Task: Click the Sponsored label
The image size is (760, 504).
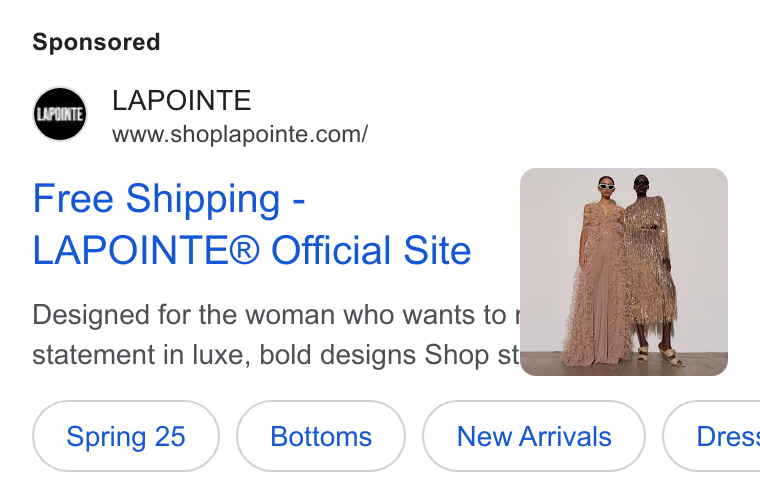Action: (x=96, y=42)
